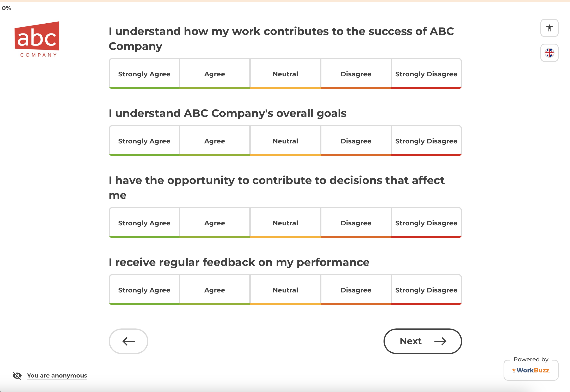Choose Neutral for work contributes to success
The width and height of the screenshot is (570, 392).
click(285, 74)
